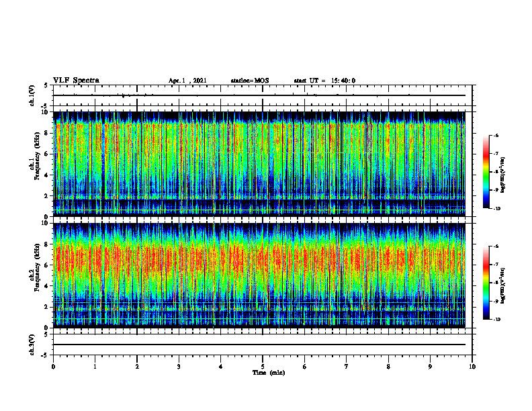Select the "6" kHz tick on ch.2 frequency axis
This screenshot has height=411, width=532.
(46, 265)
